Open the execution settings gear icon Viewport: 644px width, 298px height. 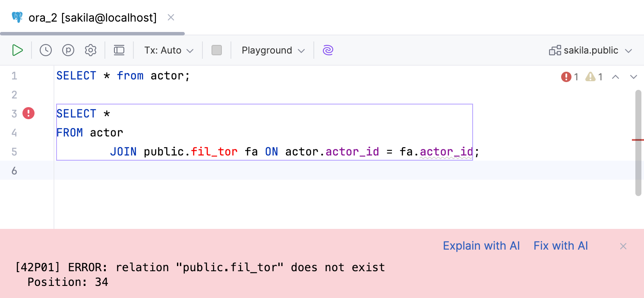tap(91, 50)
